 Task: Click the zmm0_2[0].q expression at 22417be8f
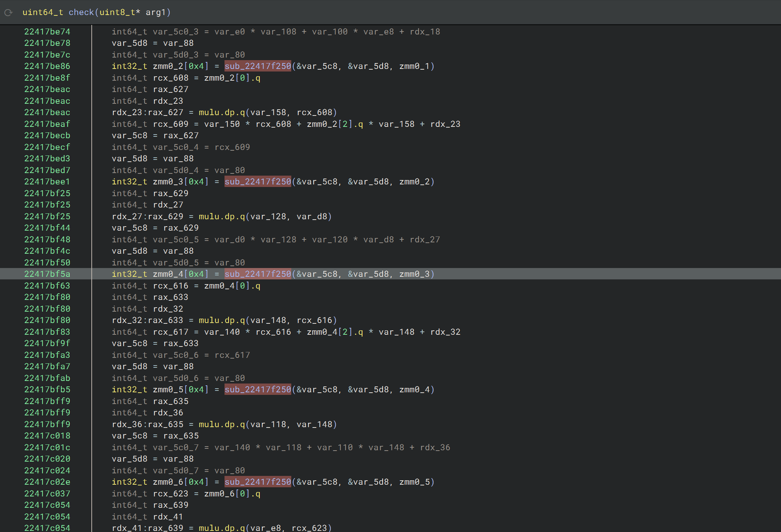(x=232, y=78)
